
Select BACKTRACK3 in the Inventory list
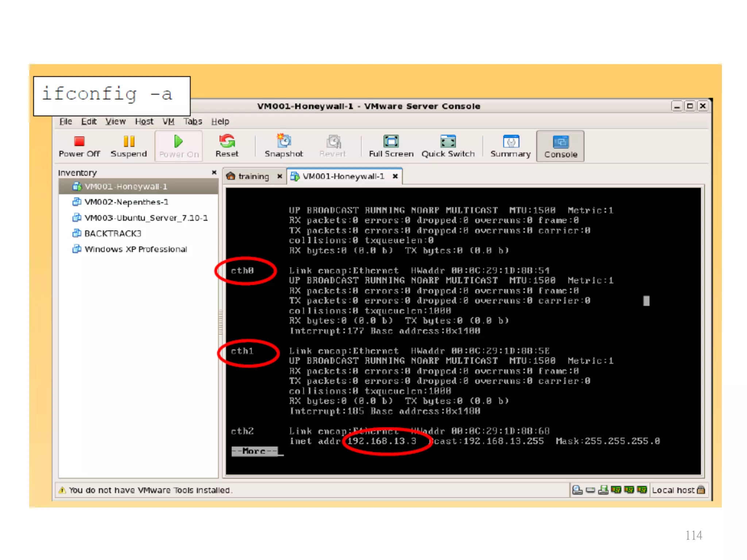[x=112, y=233]
